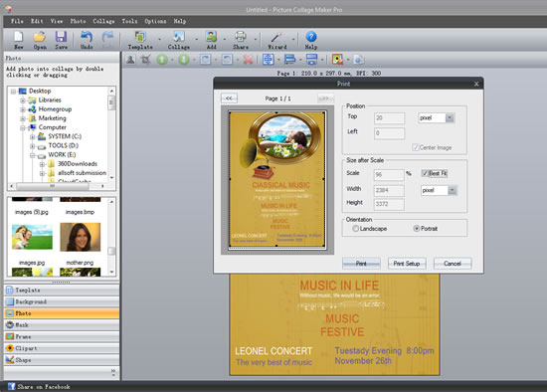
Task: Click the Scale percentage field
Action: [389, 174]
